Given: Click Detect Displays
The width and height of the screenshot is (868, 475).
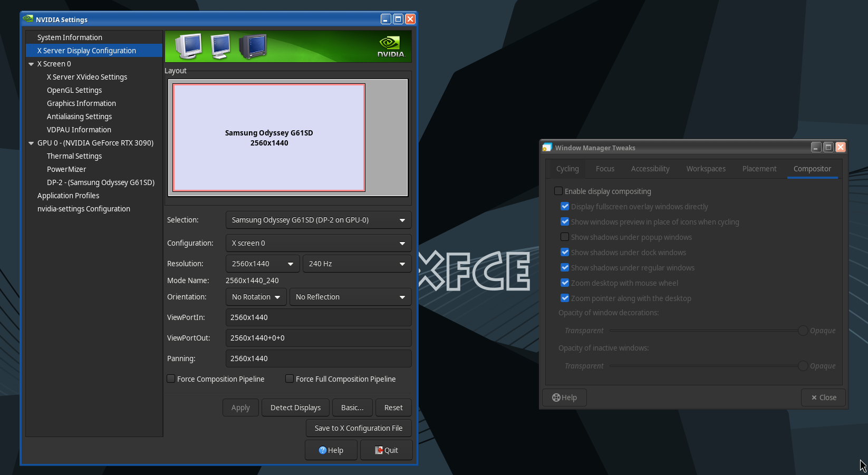Looking at the screenshot, I should click(295, 408).
